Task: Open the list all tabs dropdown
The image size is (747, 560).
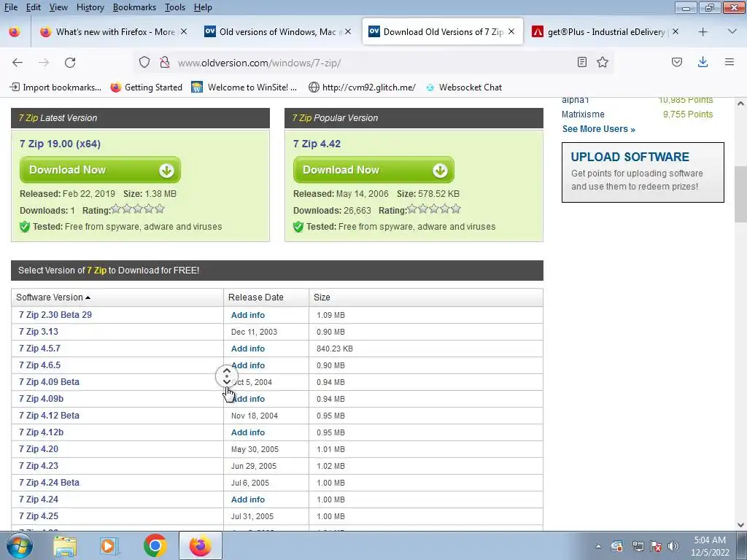Action: tap(732, 32)
